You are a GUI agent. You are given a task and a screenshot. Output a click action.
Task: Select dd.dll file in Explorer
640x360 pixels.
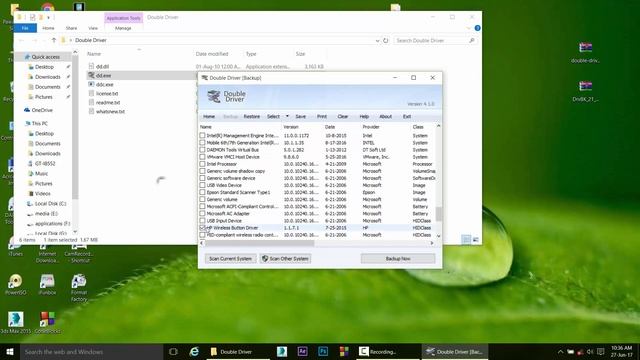tap(102, 67)
